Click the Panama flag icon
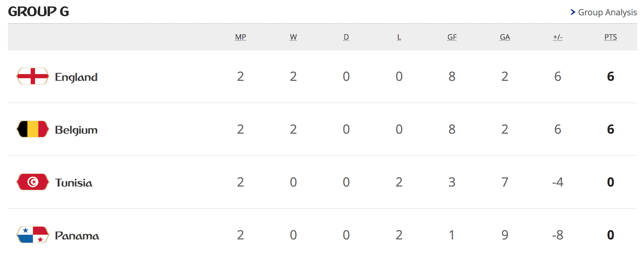644x259 pixels. click(33, 235)
